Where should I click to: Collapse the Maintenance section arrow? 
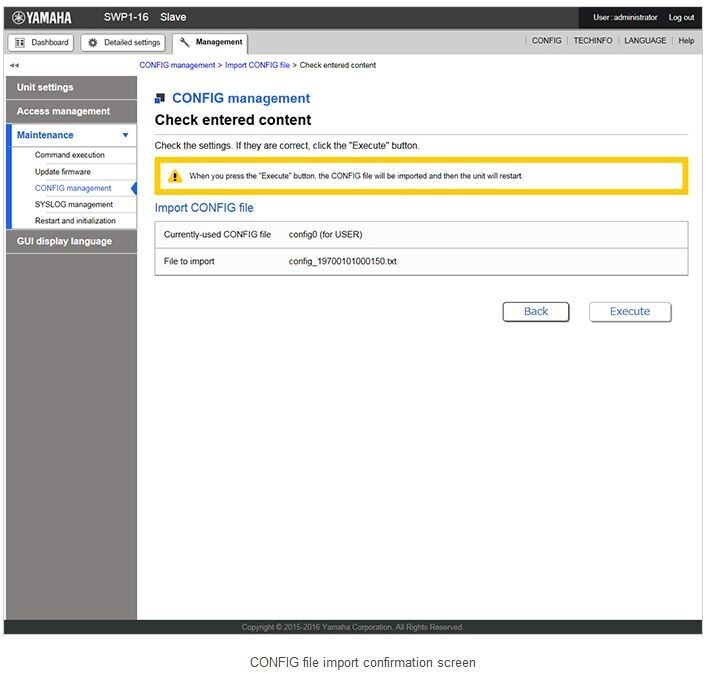click(x=126, y=135)
